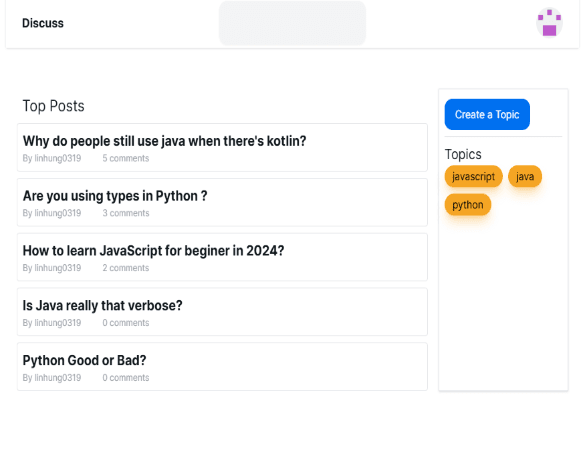
Task: Select the java topic tag
Action: click(525, 176)
